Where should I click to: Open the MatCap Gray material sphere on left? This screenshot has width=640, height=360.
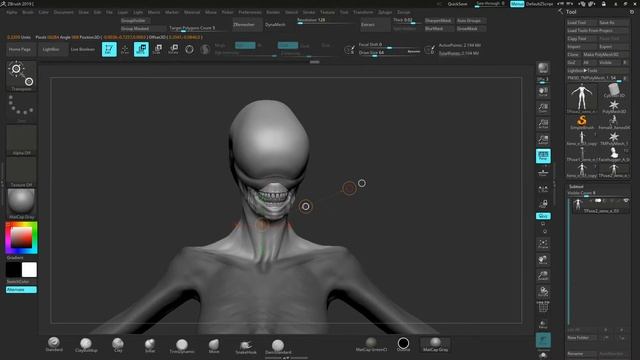pyautogui.click(x=21, y=203)
